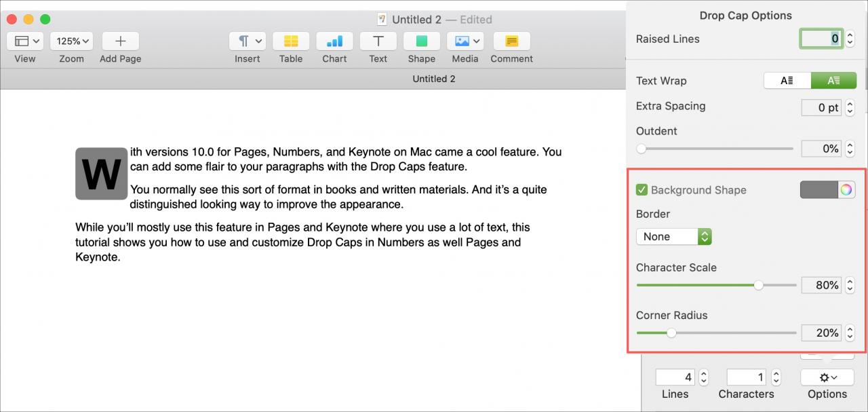Click the Outdent percentage stepper
This screenshot has width=868, height=412.
[x=850, y=149]
